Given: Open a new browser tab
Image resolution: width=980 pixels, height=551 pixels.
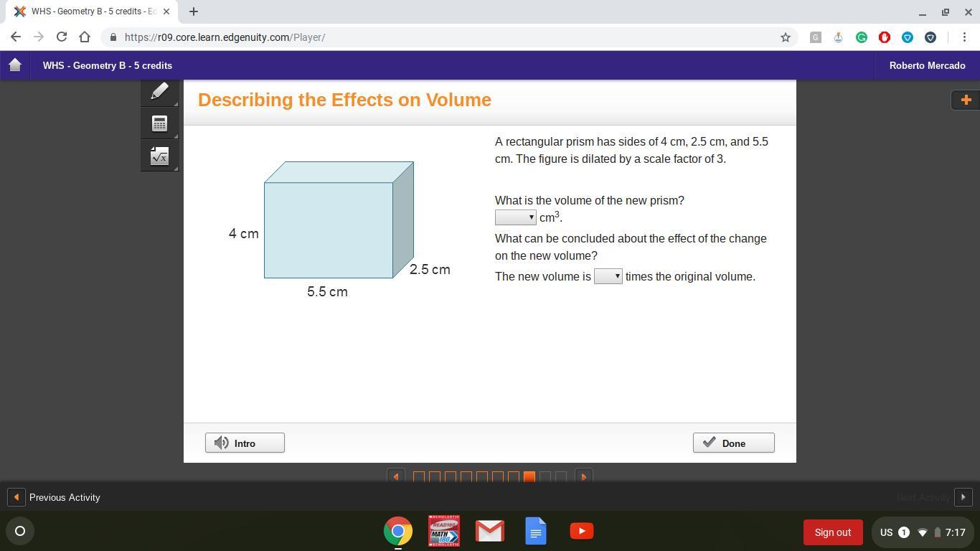Looking at the screenshot, I should (194, 11).
